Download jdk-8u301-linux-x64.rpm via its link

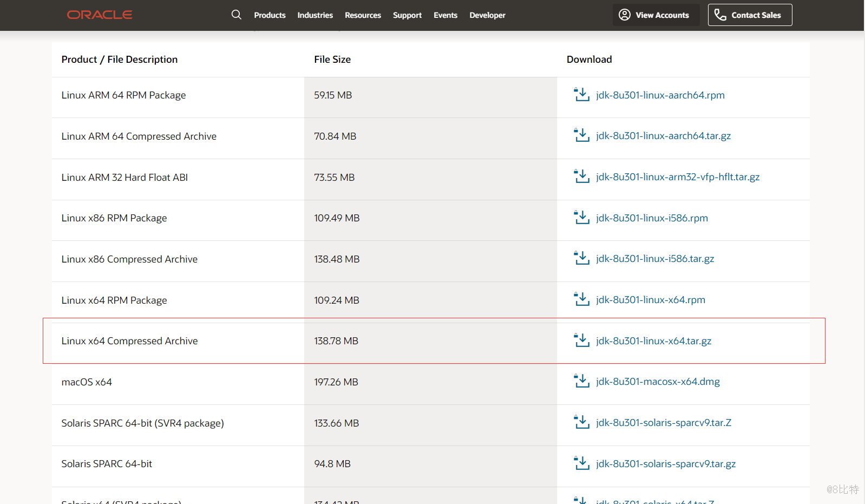pos(650,300)
